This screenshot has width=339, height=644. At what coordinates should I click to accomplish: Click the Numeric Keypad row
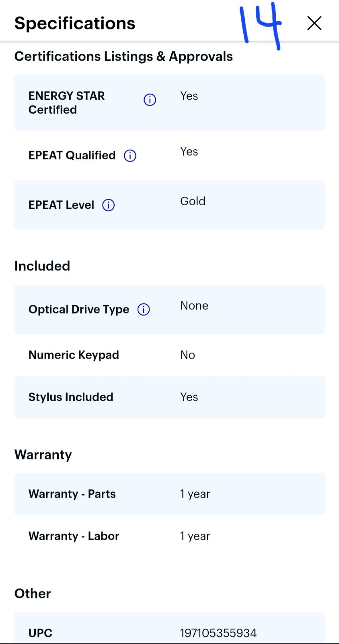(x=169, y=355)
